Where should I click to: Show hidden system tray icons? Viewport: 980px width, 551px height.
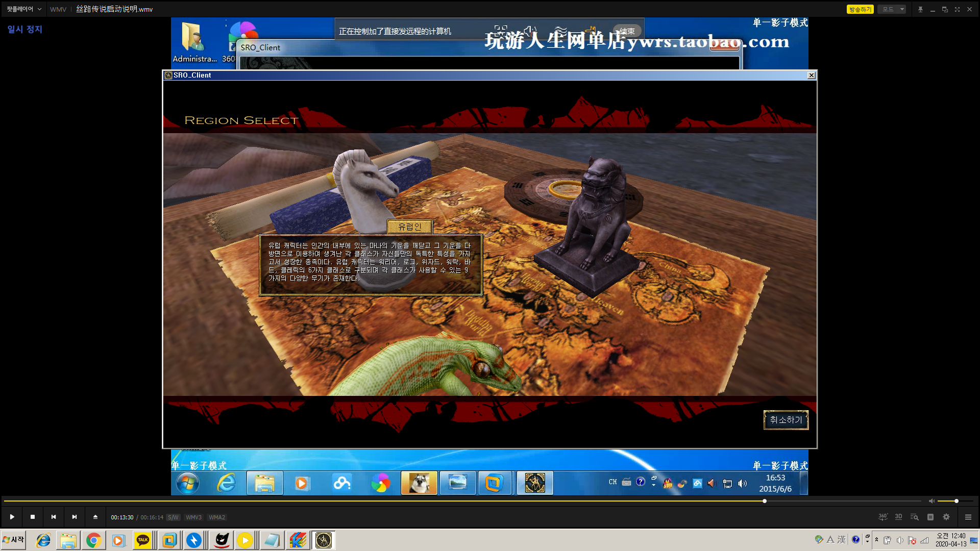(x=876, y=540)
